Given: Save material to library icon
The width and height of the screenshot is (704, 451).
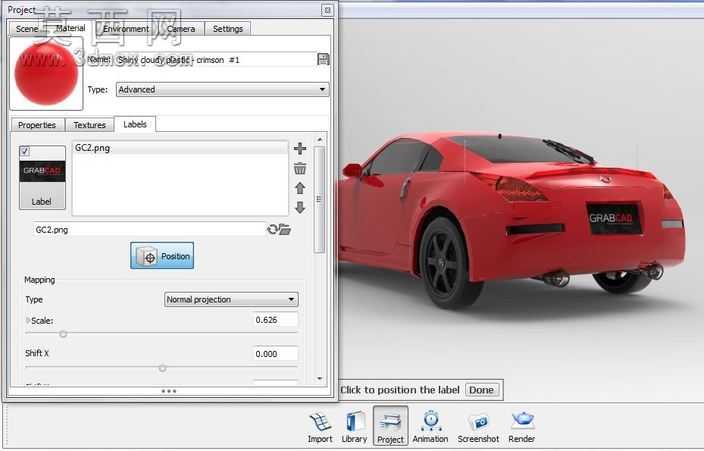Looking at the screenshot, I should [x=323, y=59].
